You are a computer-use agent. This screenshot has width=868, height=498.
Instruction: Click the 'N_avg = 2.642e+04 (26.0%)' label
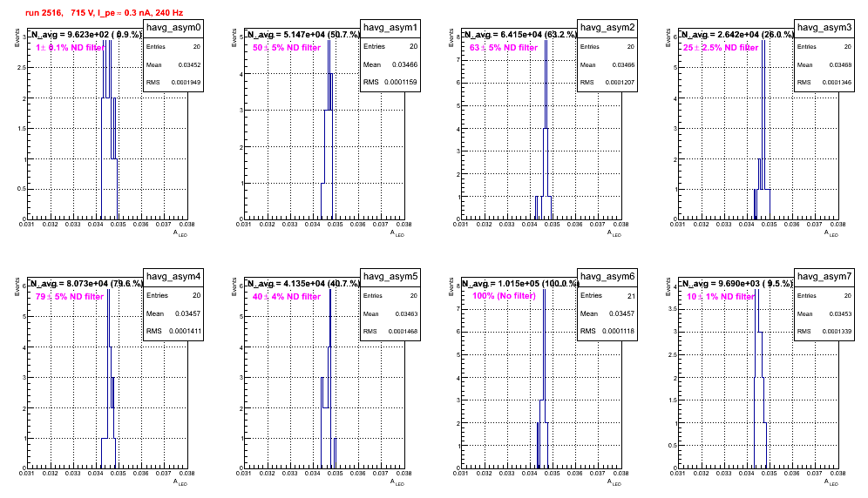coord(737,35)
